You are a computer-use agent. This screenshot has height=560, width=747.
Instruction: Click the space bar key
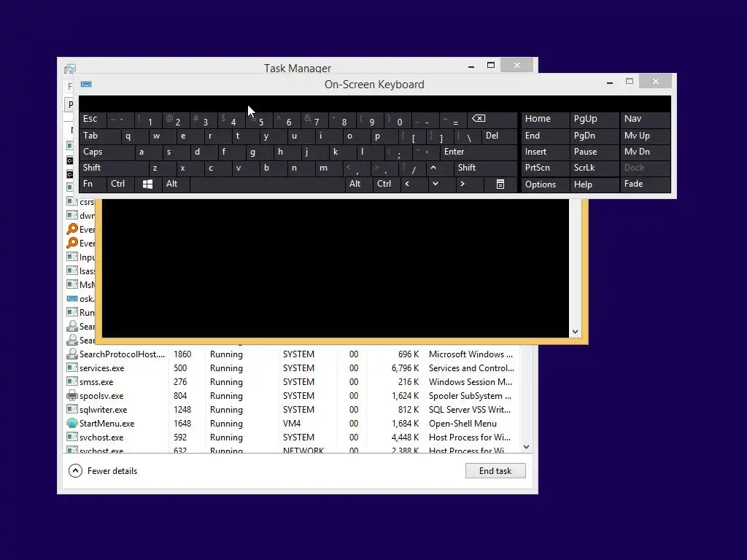point(267,184)
